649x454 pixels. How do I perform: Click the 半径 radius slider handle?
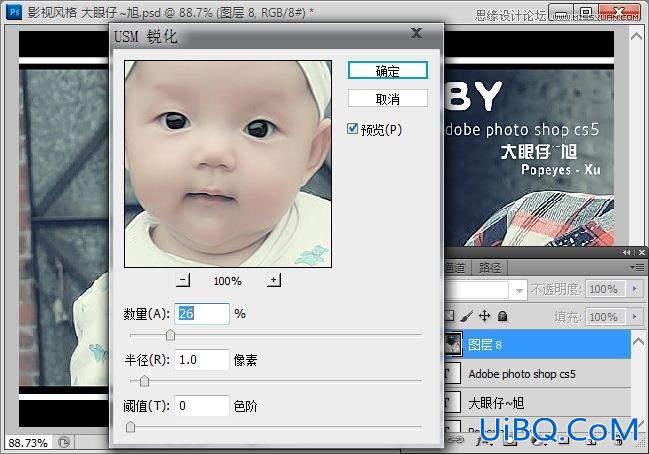coord(144,381)
